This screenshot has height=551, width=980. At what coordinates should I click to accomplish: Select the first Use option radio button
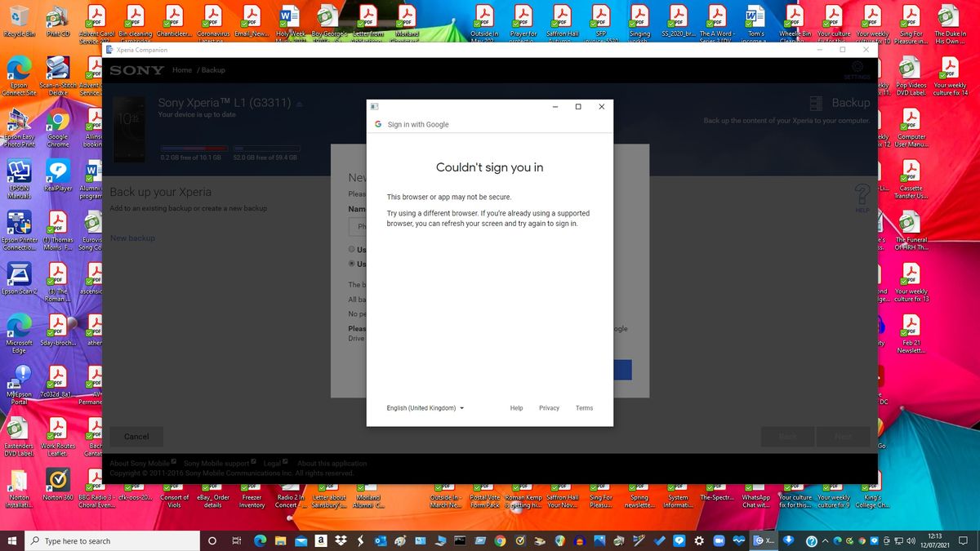(352, 250)
